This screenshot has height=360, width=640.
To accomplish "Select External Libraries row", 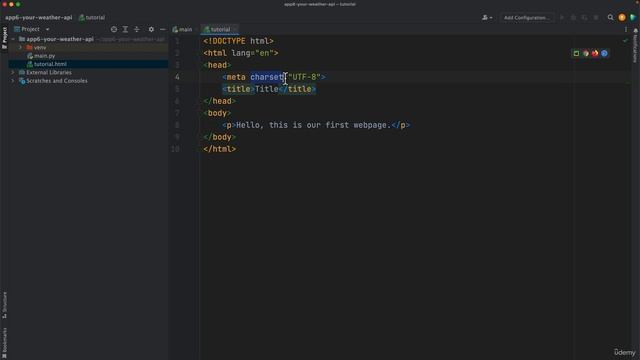I will [x=88, y=73].
